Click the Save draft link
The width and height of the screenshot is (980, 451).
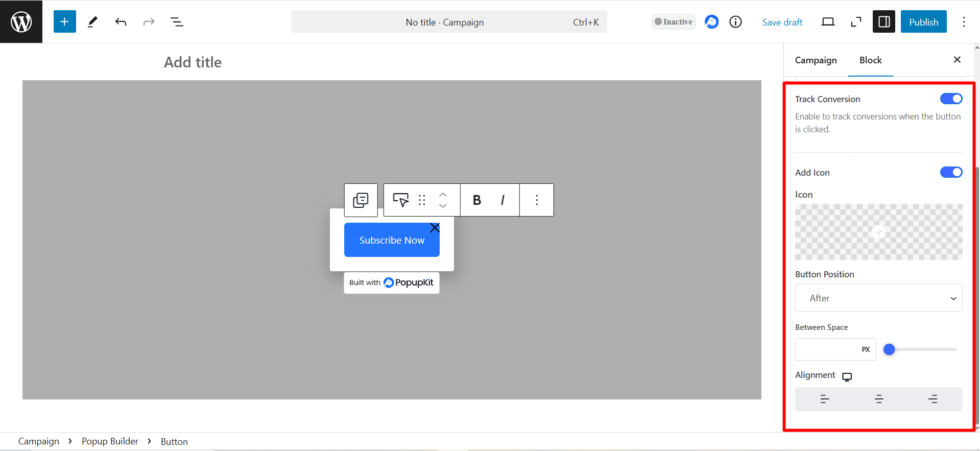click(x=782, y=22)
